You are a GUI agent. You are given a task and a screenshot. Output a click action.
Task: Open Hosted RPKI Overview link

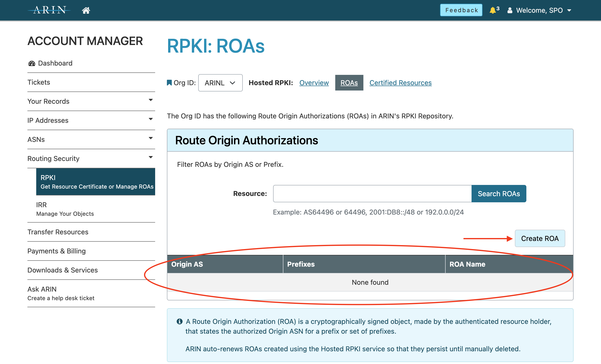click(314, 83)
